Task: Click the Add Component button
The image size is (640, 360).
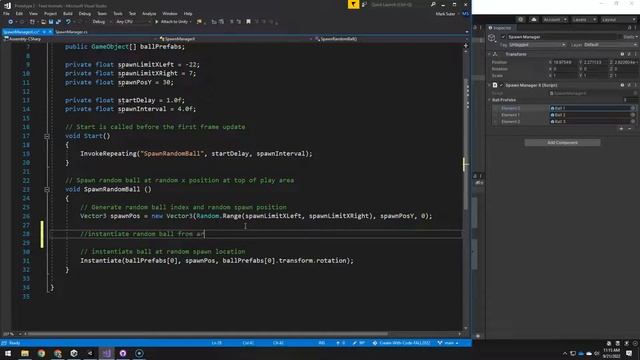Action: point(562,142)
